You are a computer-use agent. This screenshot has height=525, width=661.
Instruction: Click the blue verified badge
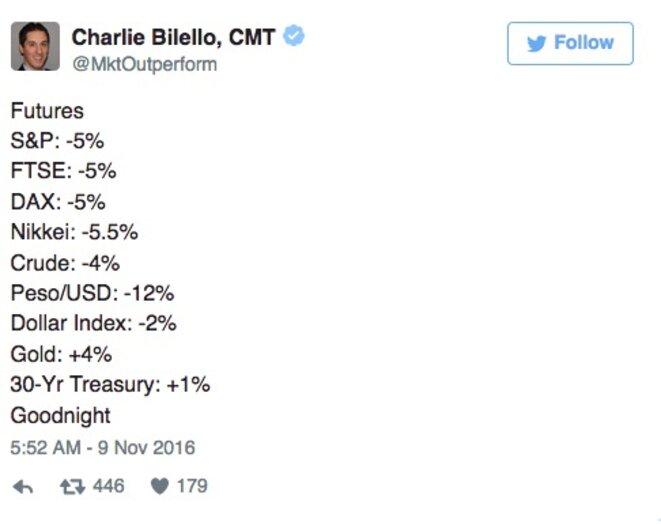coord(294,36)
